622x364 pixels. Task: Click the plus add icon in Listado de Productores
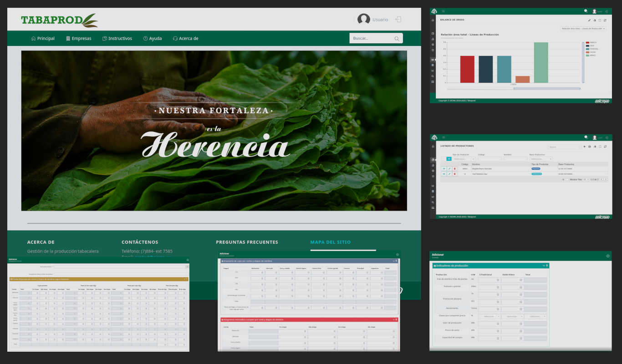tap(585, 147)
